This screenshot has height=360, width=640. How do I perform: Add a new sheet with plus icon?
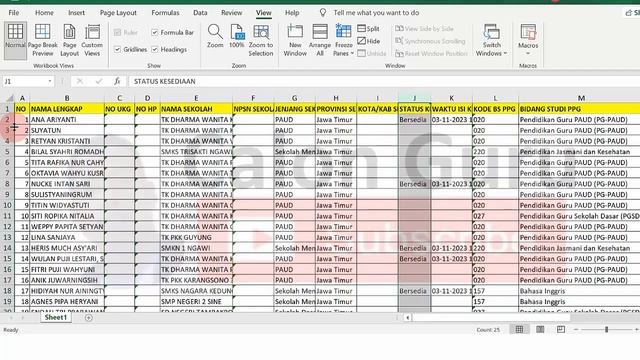(89, 318)
